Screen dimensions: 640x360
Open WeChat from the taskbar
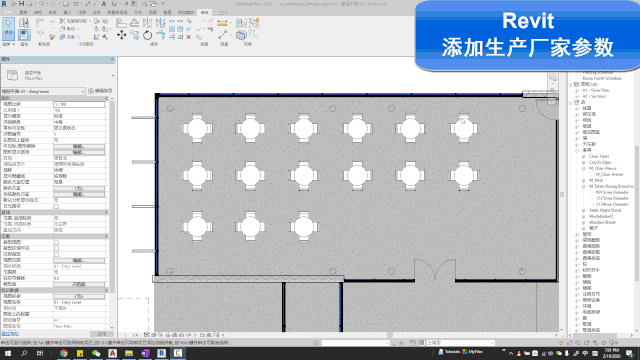[x=96, y=353]
